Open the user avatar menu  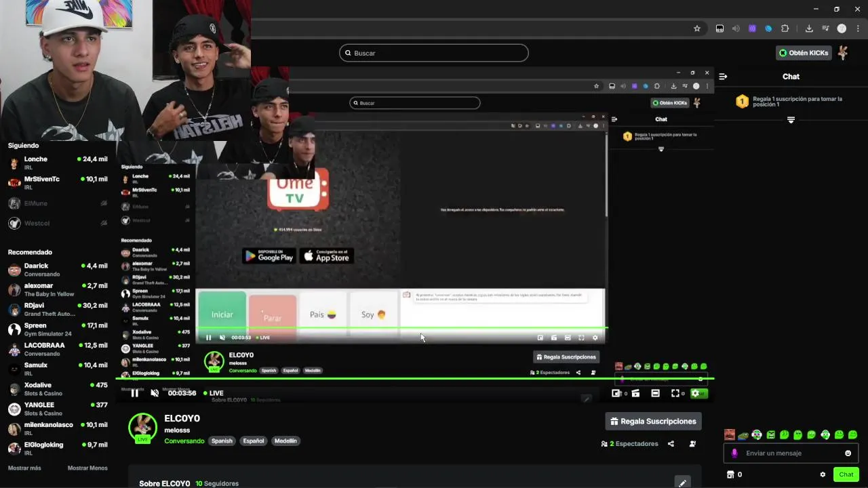(x=843, y=53)
